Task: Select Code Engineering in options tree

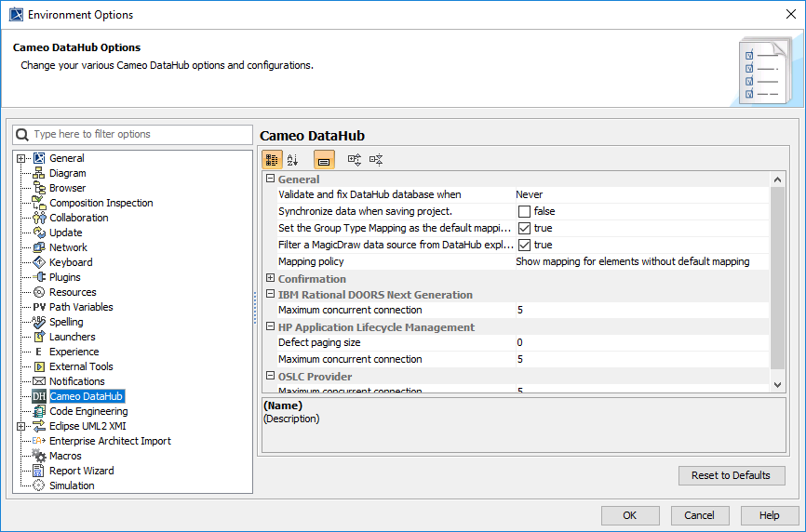Action: point(88,411)
